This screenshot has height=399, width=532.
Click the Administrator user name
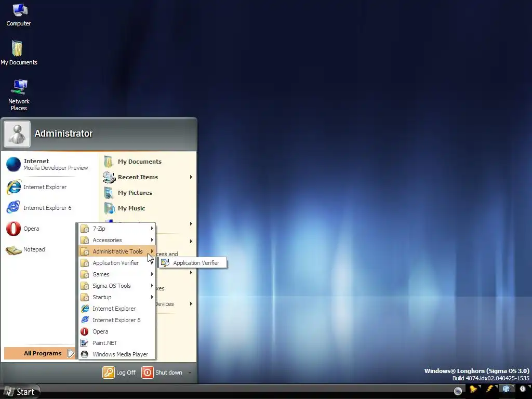(x=63, y=134)
